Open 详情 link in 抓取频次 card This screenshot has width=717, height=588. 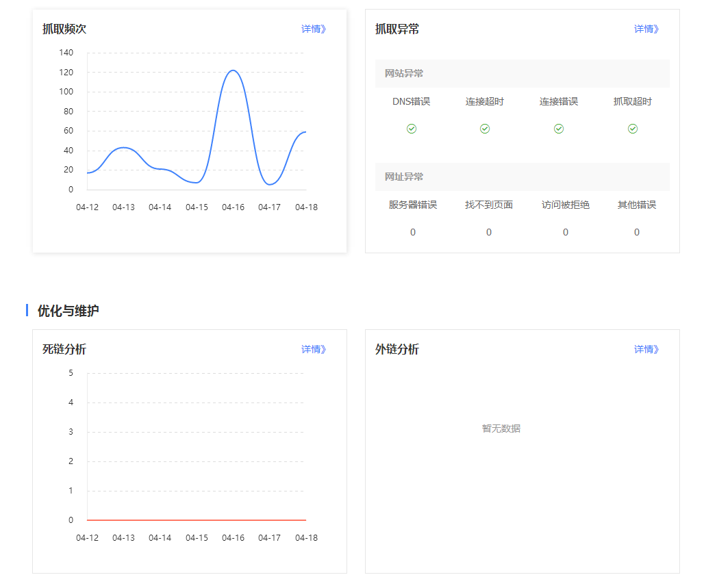pos(314,29)
